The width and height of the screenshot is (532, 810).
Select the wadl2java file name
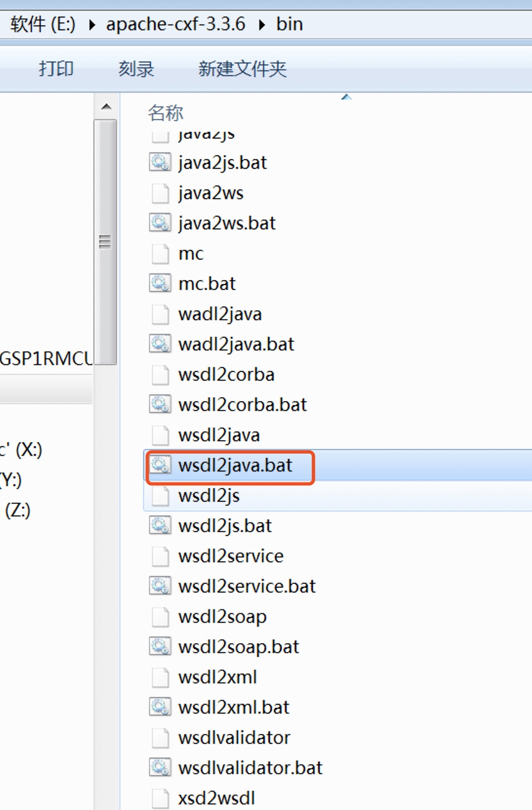[220, 314]
